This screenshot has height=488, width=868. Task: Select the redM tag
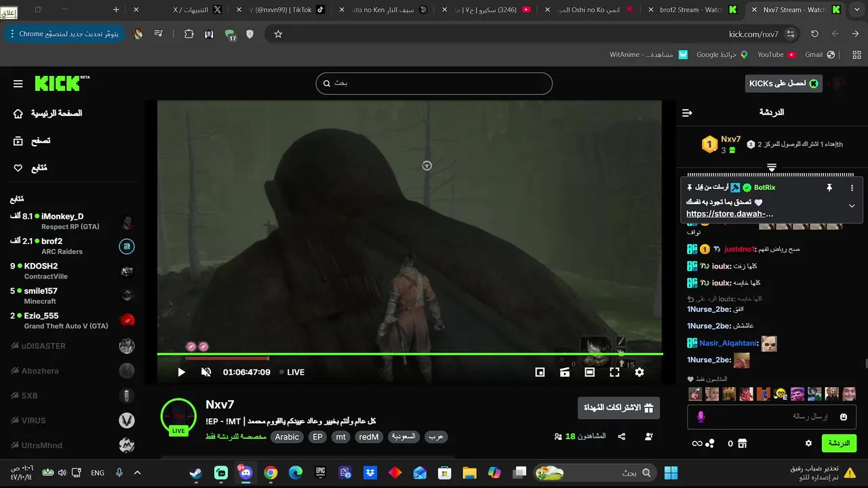click(369, 437)
